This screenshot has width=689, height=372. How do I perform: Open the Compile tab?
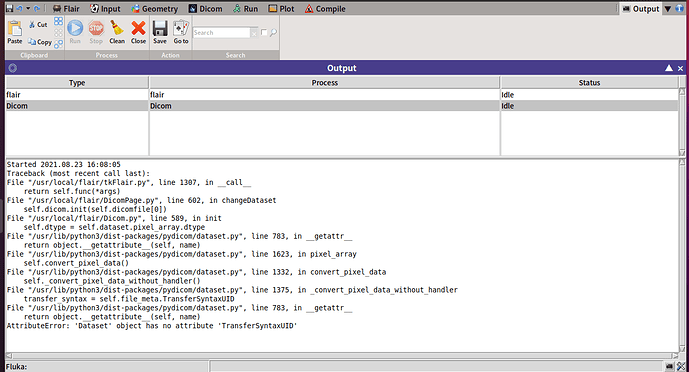[325, 9]
